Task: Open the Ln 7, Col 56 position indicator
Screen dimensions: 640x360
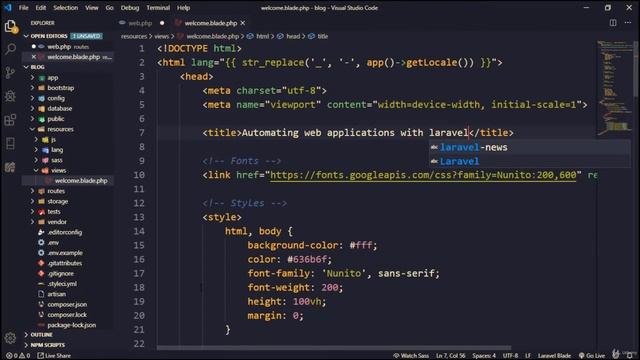Action: [x=450, y=356]
